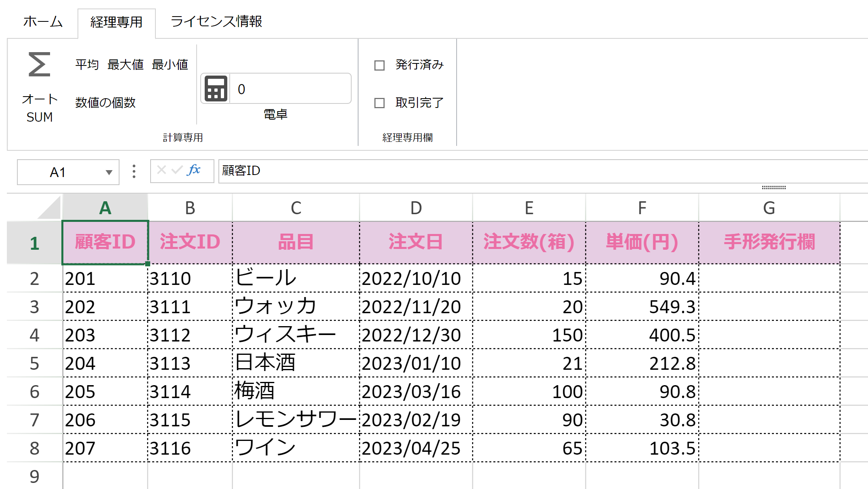Click the date cell 2023/01/10
Screen dimensions: 868x489
tap(416, 363)
